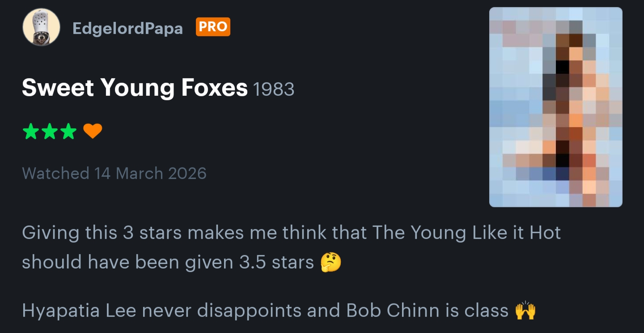644x333 pixels.
Task: Click "Giving this 3 stars" review opening
Action: (x=101, y=233)
